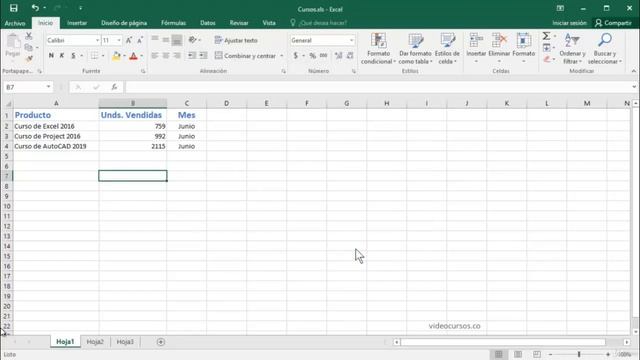Image resolution: width=640 pixels, height=360 pixels.
Task: Switch to the Insertar ribbon tab
Action: point(77,23)
